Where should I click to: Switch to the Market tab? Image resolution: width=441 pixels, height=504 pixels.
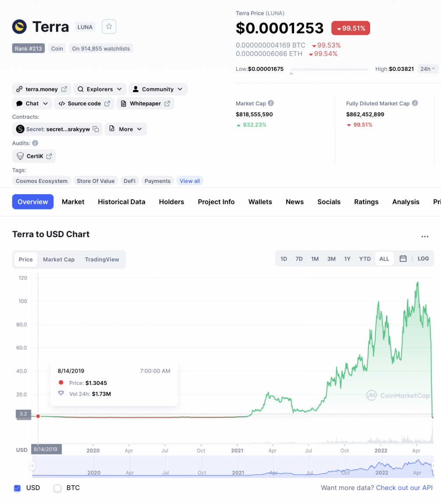[x=73, y=202]
